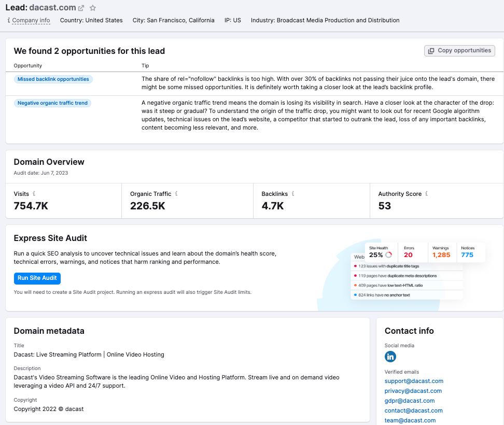Click the low text-HTML ratio issue row

tap(407, 286)
